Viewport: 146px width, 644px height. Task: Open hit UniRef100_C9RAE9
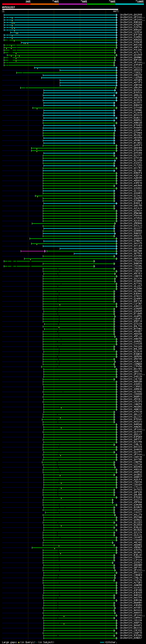tap(131, 575)
